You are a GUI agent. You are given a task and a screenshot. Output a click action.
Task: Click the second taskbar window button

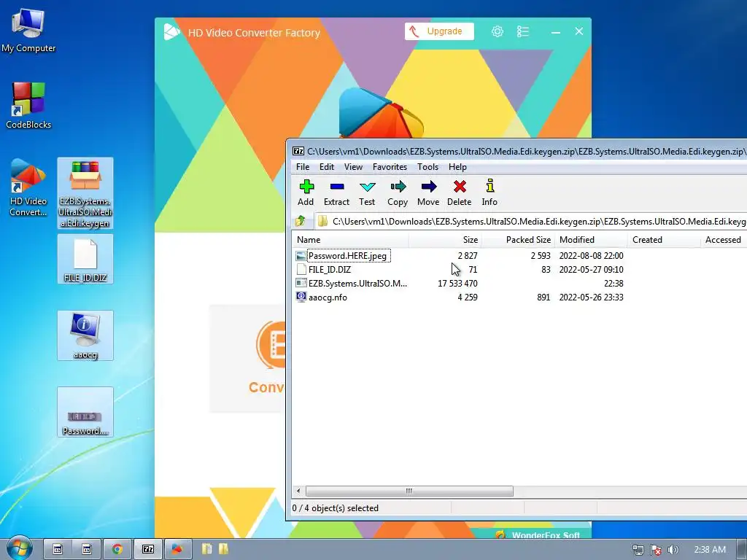(88, 549)
